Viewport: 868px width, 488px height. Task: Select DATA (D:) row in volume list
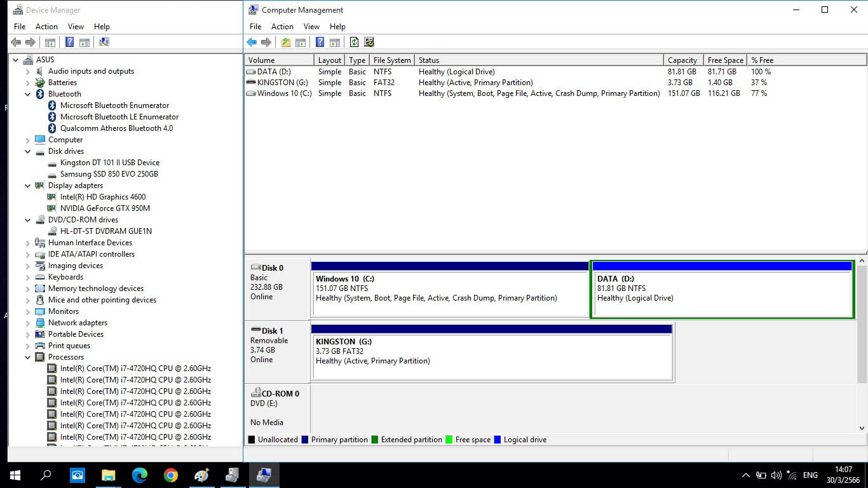pos(555,72)
